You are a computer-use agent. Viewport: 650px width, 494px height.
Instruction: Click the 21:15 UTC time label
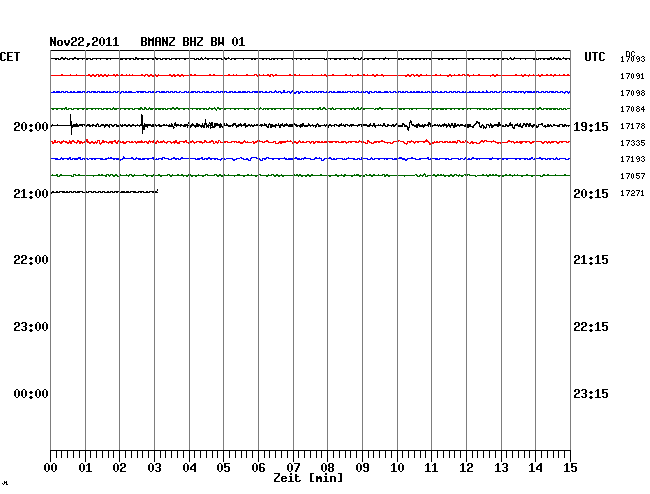tap(591, 260)
